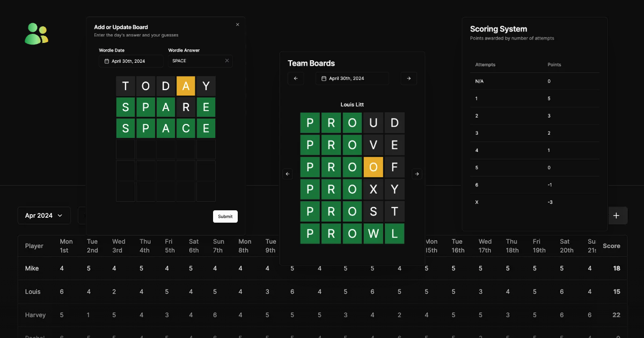
Task: Open the Team Boards date picker
Action: [x=352, y=78]
